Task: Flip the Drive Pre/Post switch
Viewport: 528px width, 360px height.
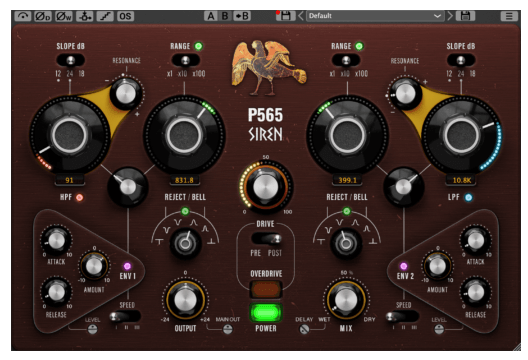Action: click(x=266, y=239)
